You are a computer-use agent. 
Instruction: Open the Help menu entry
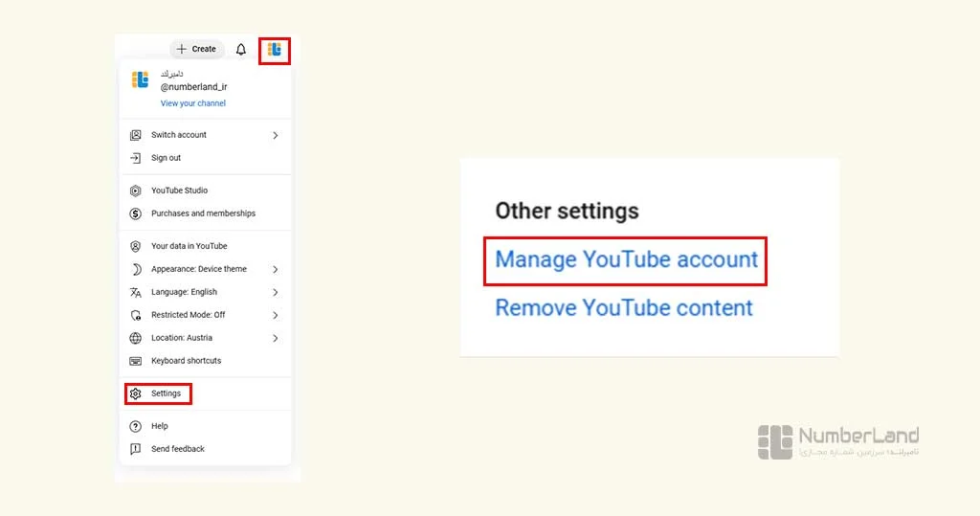click(x=205, y=427)
